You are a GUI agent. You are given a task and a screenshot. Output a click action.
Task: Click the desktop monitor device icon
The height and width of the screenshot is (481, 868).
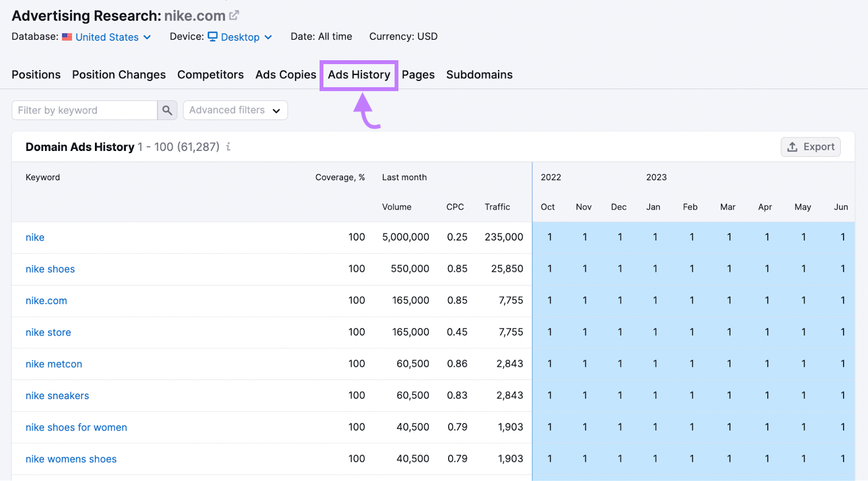point(213,36)
